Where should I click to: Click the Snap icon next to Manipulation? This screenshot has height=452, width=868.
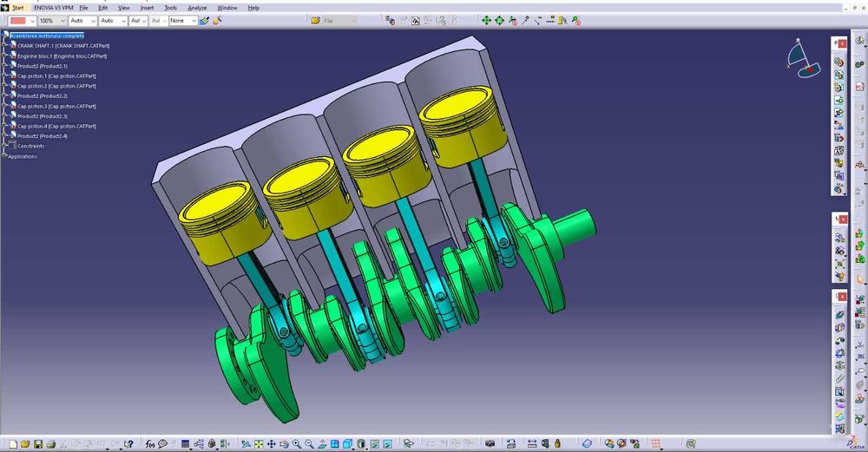(499, 21)
